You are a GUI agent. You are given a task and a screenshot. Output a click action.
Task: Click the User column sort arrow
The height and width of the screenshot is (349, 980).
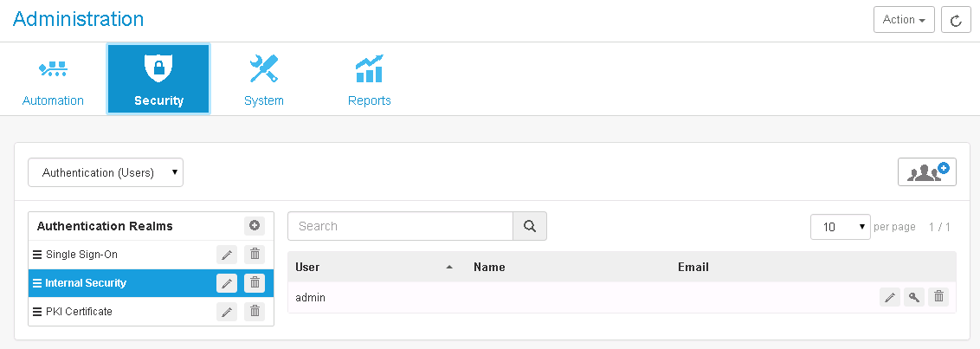448,267
